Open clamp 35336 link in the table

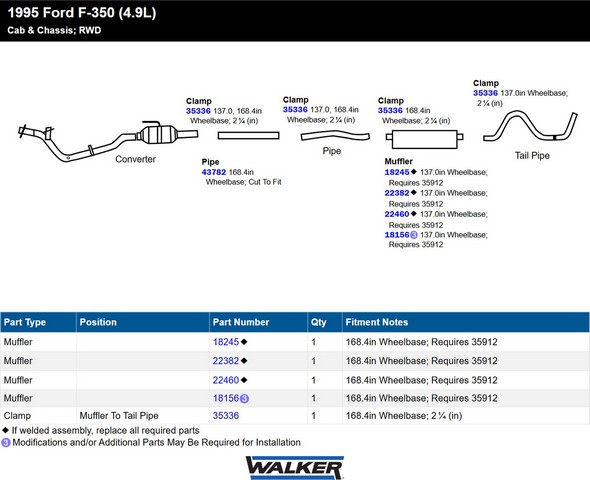[226, 416]
